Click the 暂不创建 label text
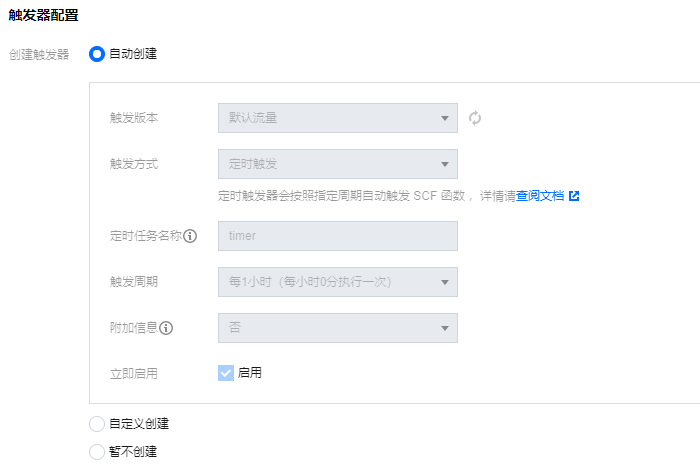This screenshot has height=470, width=700. 133,452
